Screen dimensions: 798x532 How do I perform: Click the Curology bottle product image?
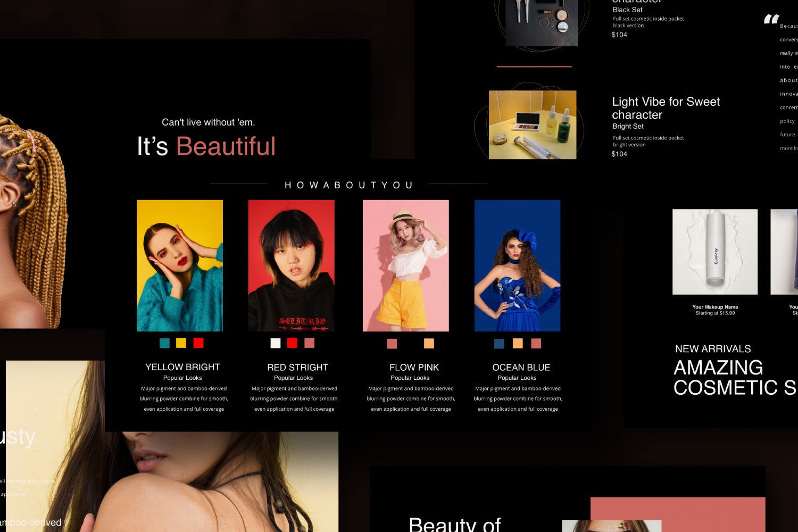(715, 252)
